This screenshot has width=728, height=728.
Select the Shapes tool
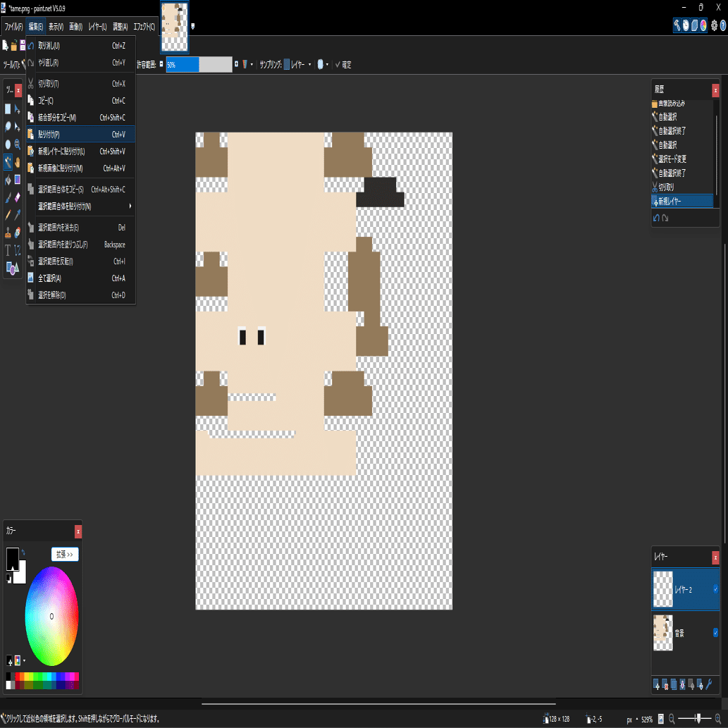click(12, 268)
